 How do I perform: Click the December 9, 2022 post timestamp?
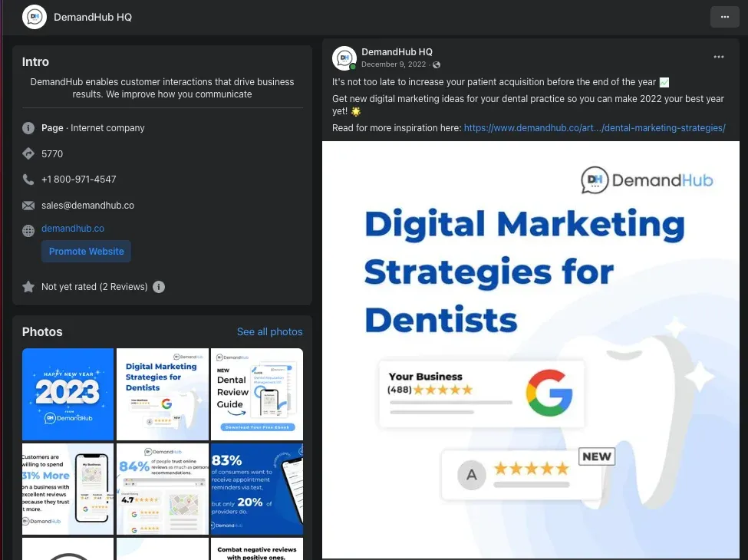pyautogui.click(x=394, y=64)
